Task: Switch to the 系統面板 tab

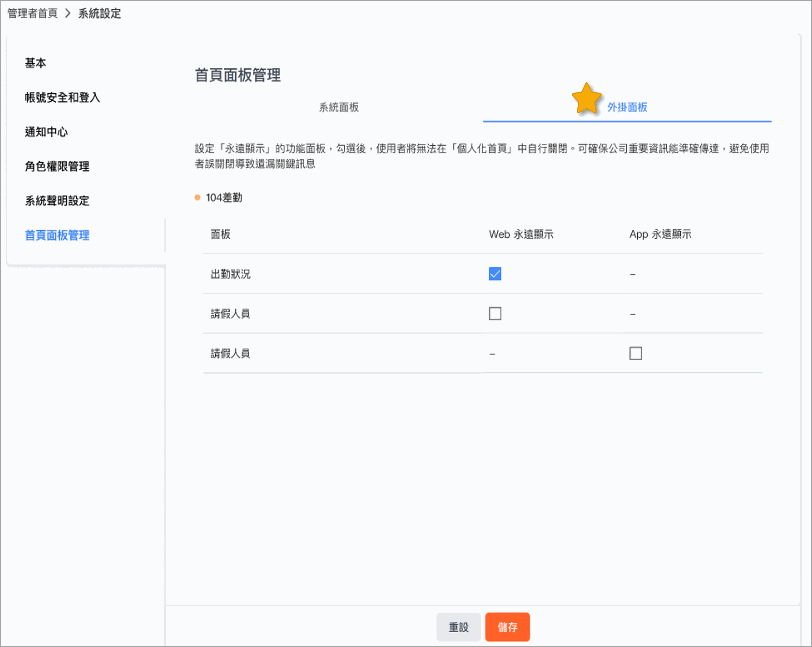Action: click(339, 108)
